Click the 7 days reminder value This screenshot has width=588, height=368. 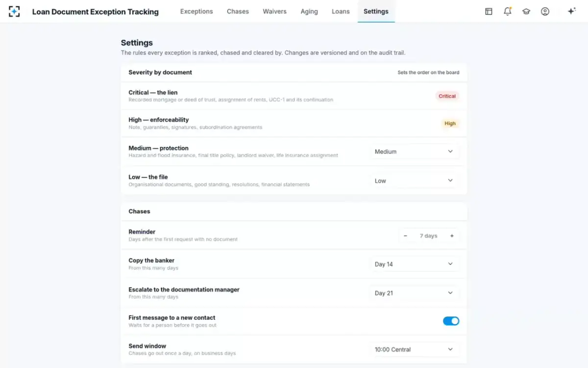click(x=428, y=236)
